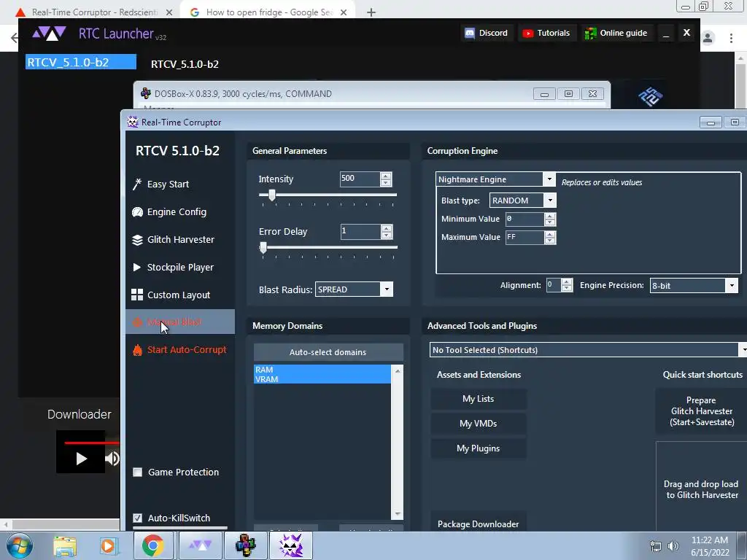Image resolution: width=747 pixels, height=560 pixels.
Task: Expand the Nightmare Engine dropdown
Action: click(549, 179)
